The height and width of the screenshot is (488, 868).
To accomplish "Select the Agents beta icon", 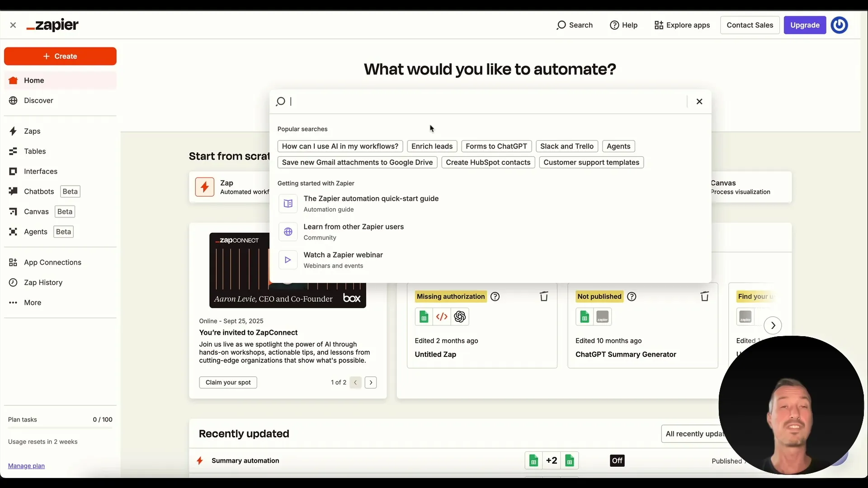I will (13, 231).
